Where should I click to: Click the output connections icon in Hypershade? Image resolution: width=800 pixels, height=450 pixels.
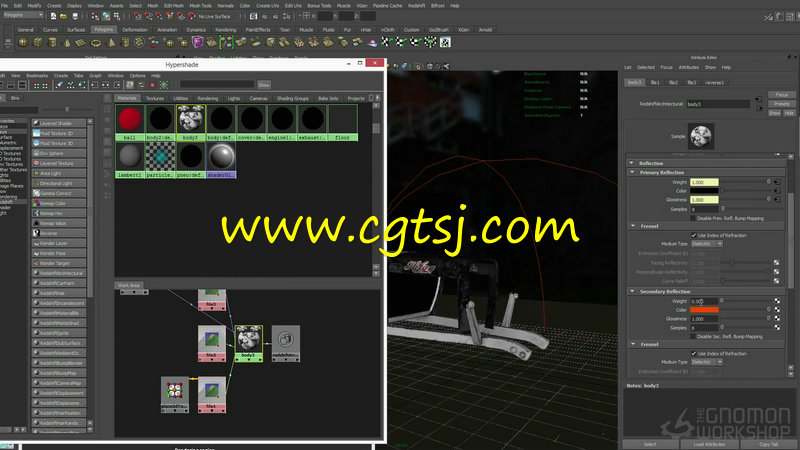tap(117, 85)
